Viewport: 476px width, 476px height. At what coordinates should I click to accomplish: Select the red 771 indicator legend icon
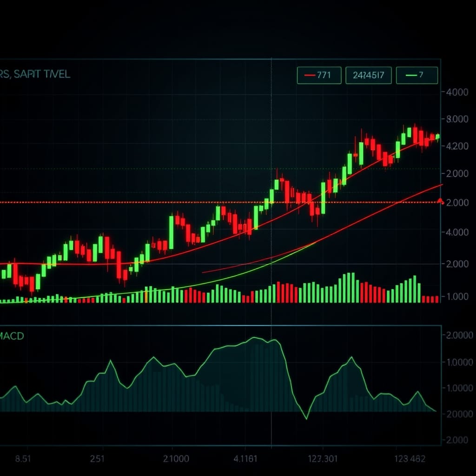pos(309,74)
